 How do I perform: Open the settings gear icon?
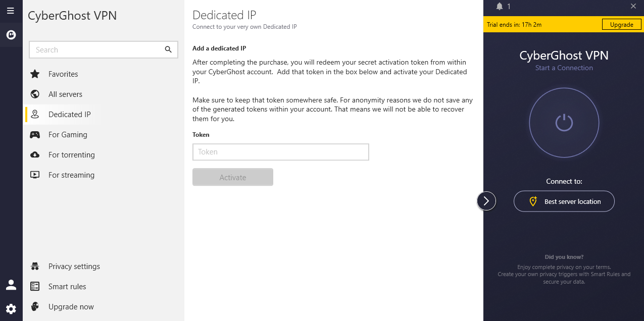(11, 308)
